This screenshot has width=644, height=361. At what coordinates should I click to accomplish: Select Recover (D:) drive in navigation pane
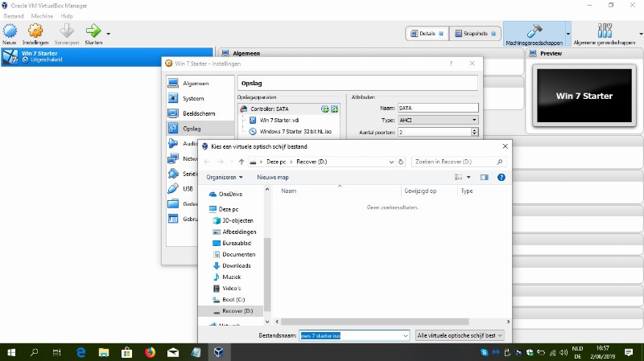[231, 311]
